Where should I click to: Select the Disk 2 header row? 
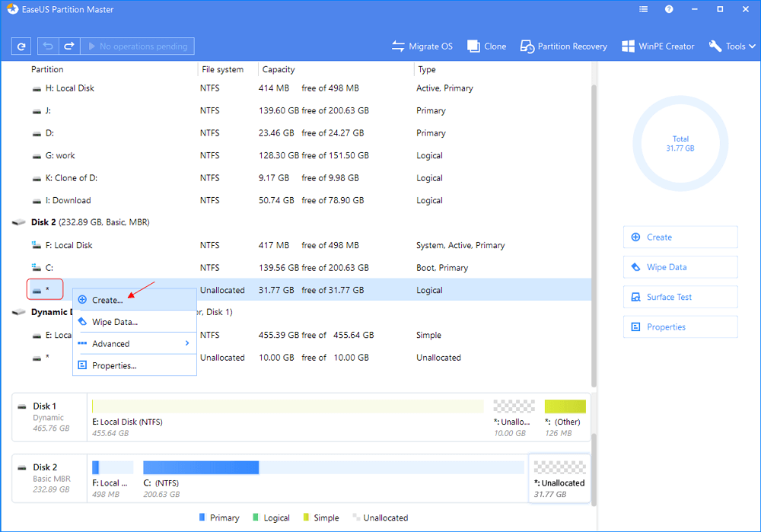296,222
